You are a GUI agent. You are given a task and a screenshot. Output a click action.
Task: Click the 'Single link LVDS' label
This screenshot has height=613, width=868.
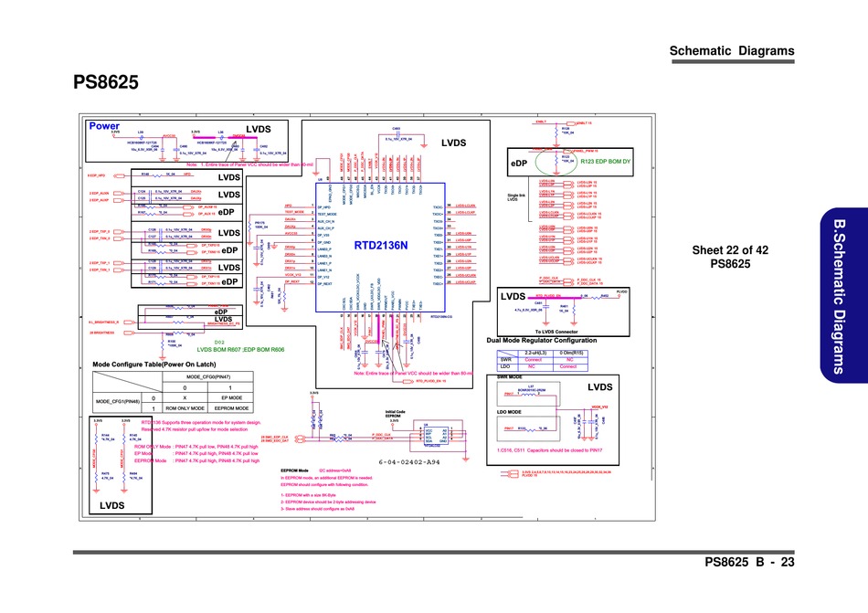click(x=516, y=197)
